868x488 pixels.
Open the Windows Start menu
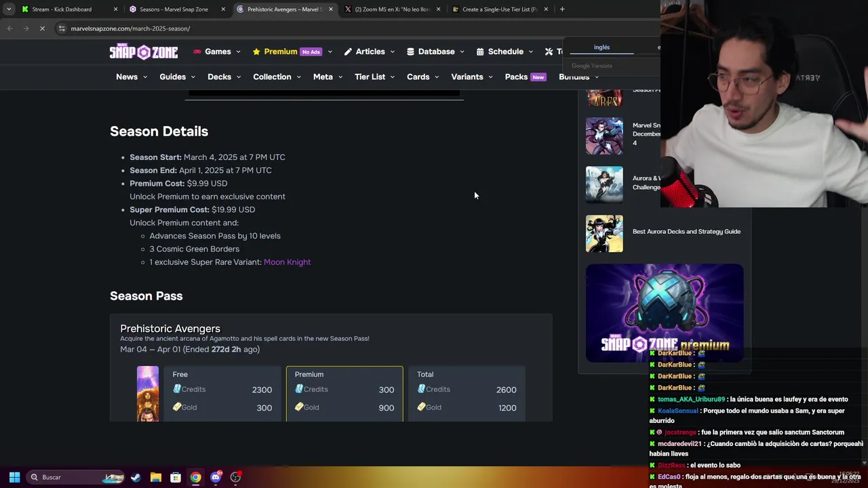[14, 477]
